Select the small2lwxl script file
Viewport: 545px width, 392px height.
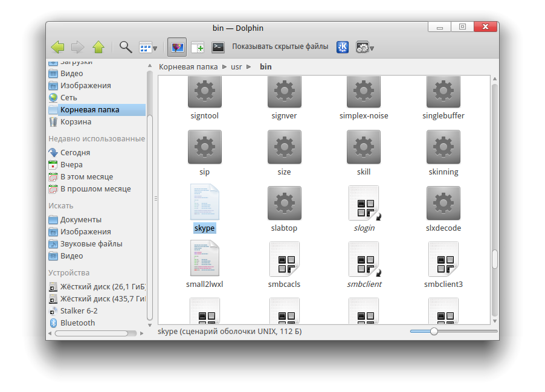pyautogui.click(x=205, y=259)
